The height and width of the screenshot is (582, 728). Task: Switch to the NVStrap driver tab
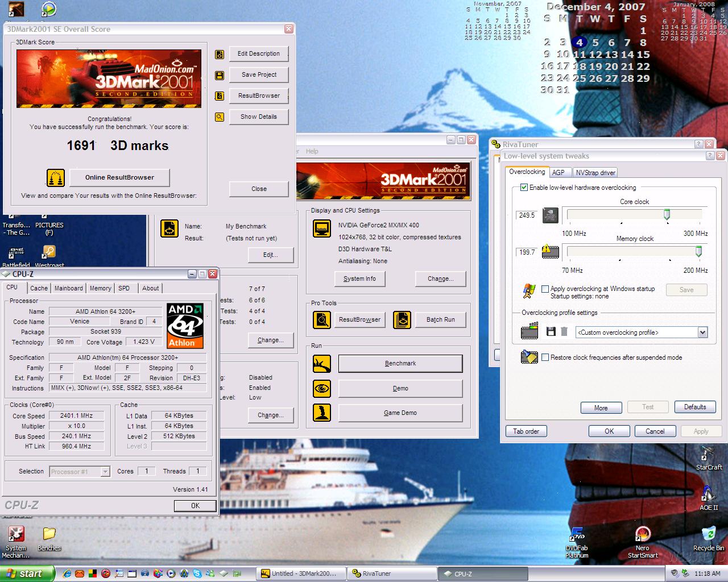[x=595, y=173]
